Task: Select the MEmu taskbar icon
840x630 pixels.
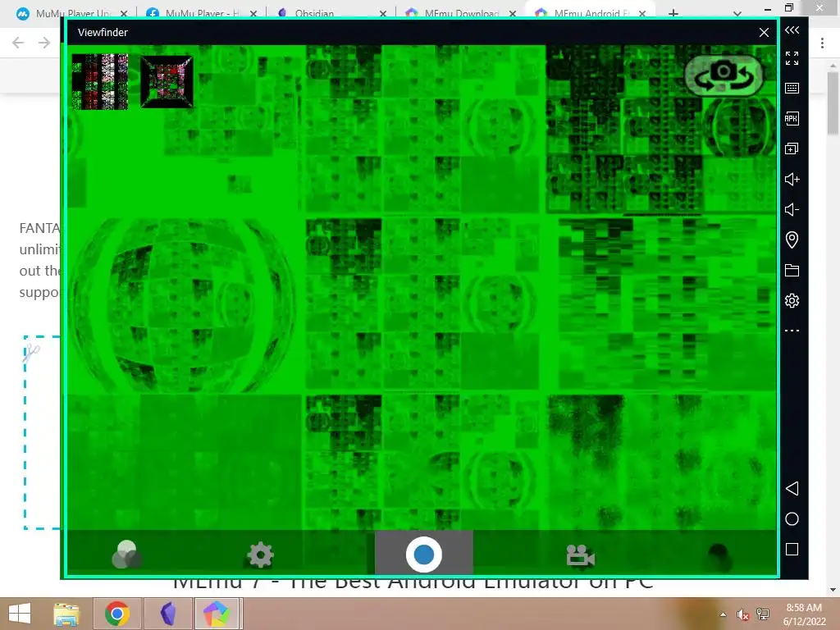Action: pyautogui.click(x=217, y=614)
